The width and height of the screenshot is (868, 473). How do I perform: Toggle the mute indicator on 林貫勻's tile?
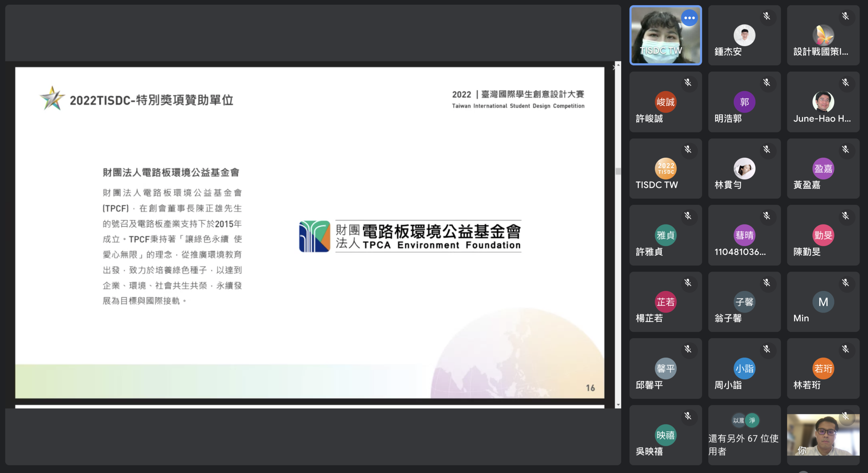[x=767, y=149]
